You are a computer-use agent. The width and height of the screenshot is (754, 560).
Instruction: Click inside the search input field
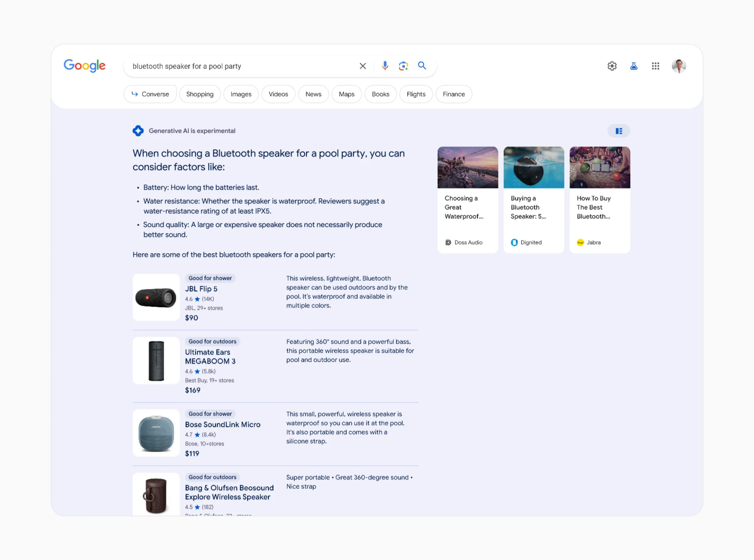click(241, 66)
